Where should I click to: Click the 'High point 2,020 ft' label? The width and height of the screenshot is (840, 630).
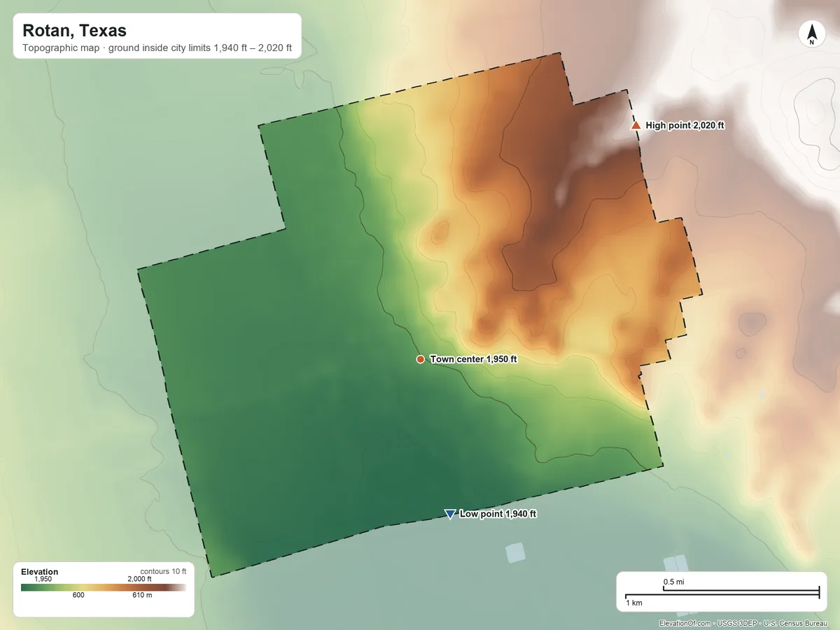(685, 125)
